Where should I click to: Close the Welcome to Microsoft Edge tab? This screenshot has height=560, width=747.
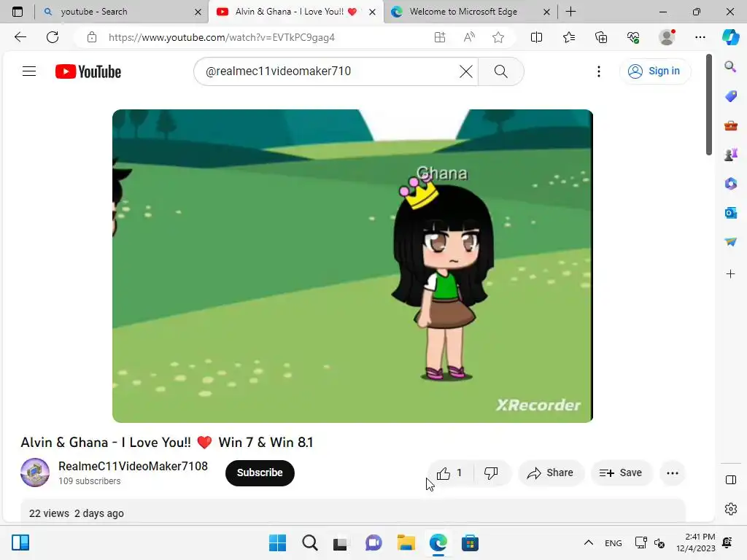547,12
